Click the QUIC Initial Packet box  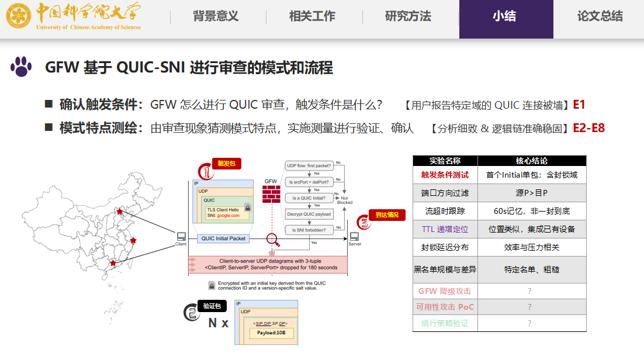point(223,238)
